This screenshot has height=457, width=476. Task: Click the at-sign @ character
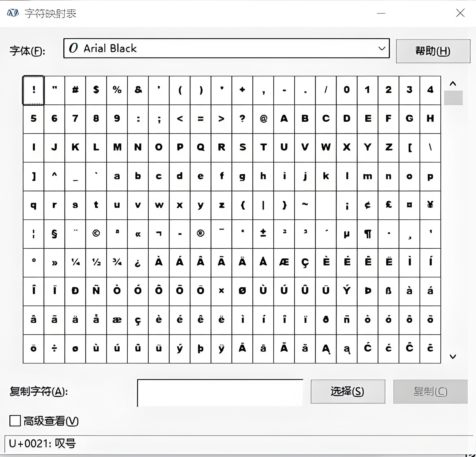[263, 118]
